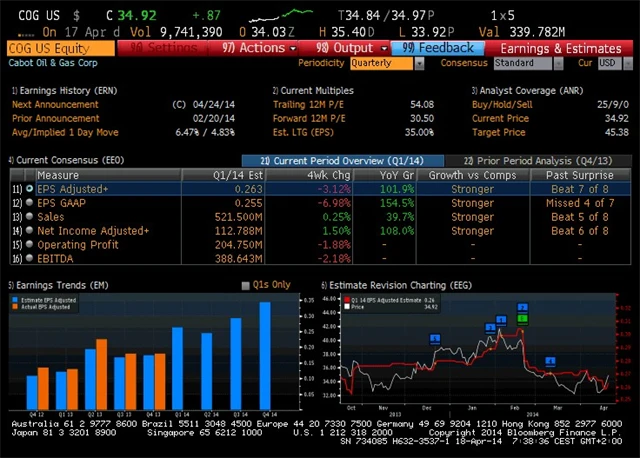Enable the Q1s Only checkbox
Image resolution: width=640 pixels, height=458 pixels.
pos(246,285)
